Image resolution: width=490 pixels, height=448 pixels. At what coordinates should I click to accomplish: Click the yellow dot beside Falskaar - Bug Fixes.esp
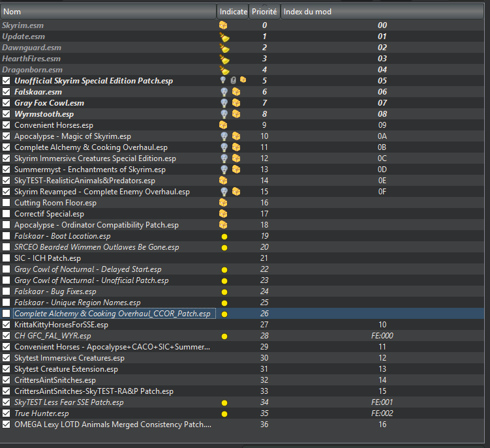point(224,291)
